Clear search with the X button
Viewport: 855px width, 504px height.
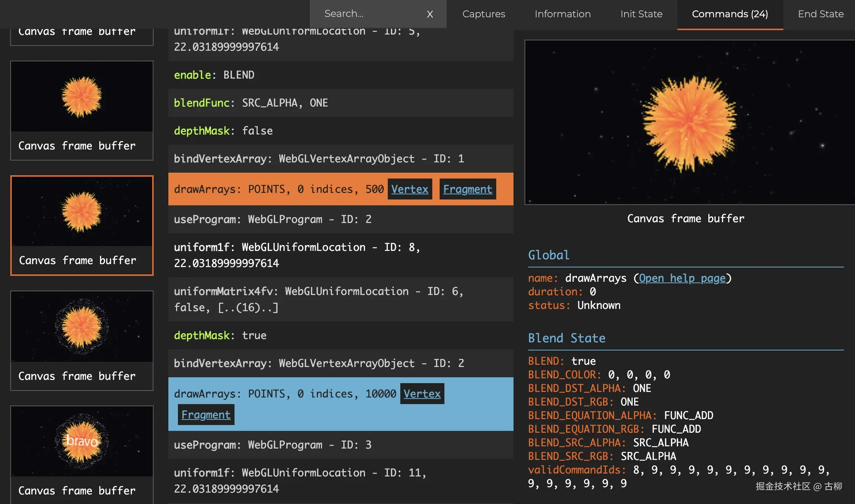[x=430, y=14]
